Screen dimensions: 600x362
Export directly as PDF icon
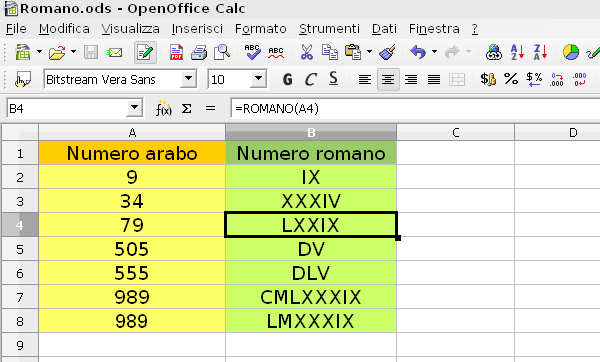(176, 52)
